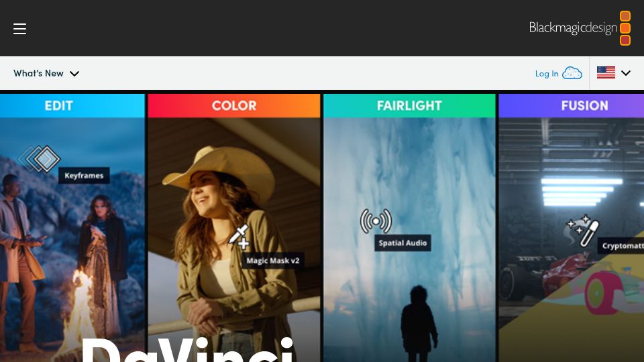Image resolution: width=644 pixels, height=362 pixels.
Task: Open the country selector chevron
Action: point(625,73)
